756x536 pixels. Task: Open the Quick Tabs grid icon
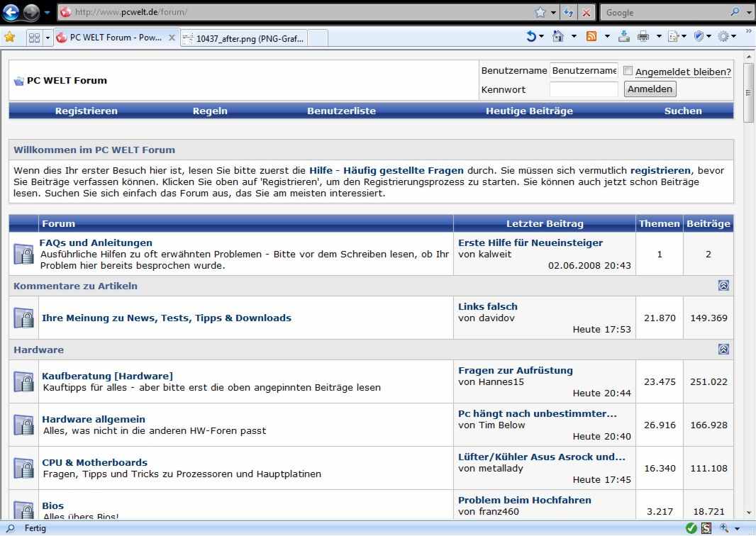[x=34, y=37]
